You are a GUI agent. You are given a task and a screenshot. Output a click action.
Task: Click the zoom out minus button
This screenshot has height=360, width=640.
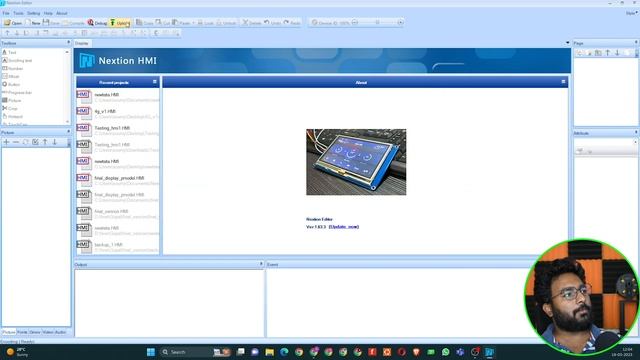[x=355, y=22]
